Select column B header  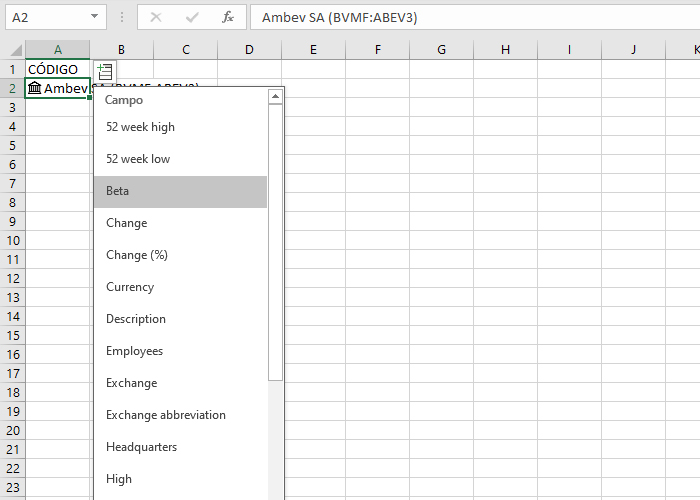click(x=121, y=50)
